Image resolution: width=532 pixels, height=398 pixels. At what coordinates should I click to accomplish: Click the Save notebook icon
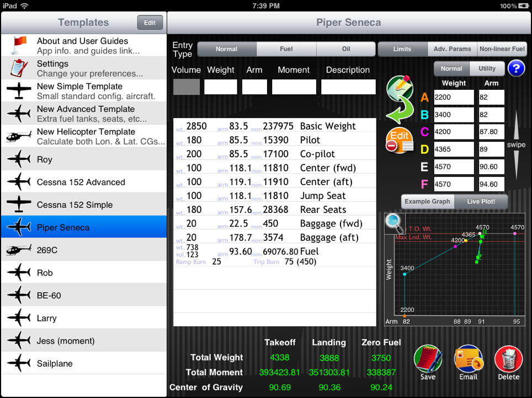(428, 360)
